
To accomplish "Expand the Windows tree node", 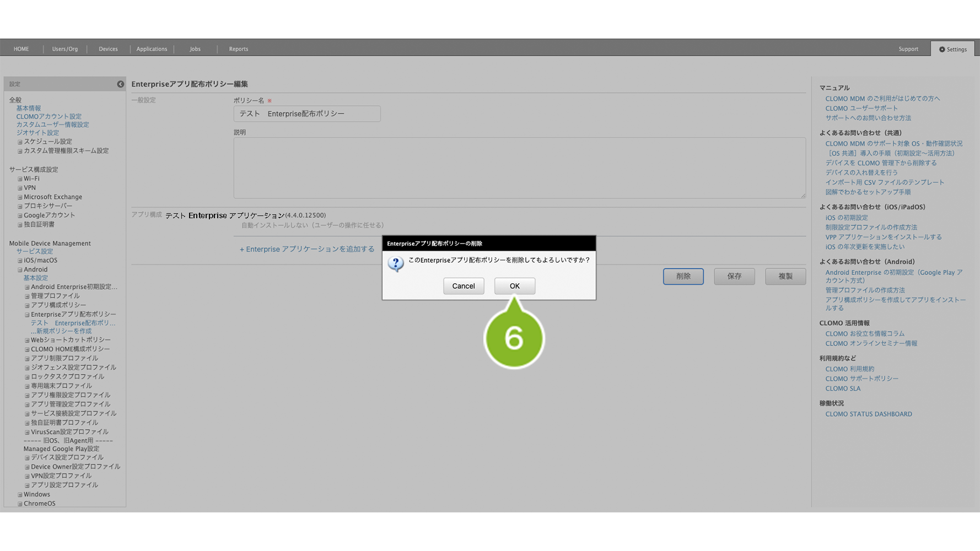I will (20, 495).
